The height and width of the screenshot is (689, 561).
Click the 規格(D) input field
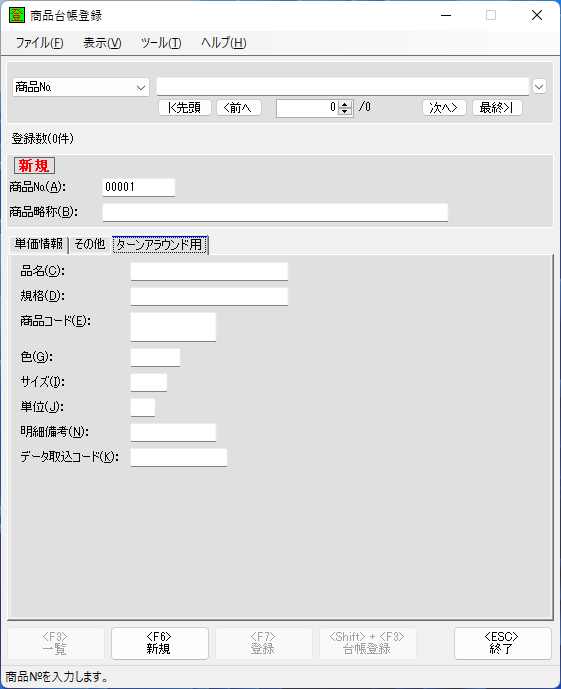[x=209, y=297]
